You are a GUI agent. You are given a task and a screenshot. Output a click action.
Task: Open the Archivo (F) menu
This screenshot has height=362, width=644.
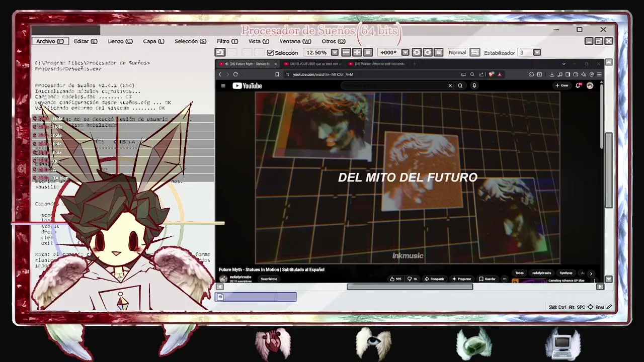click(x=50, y=41)
